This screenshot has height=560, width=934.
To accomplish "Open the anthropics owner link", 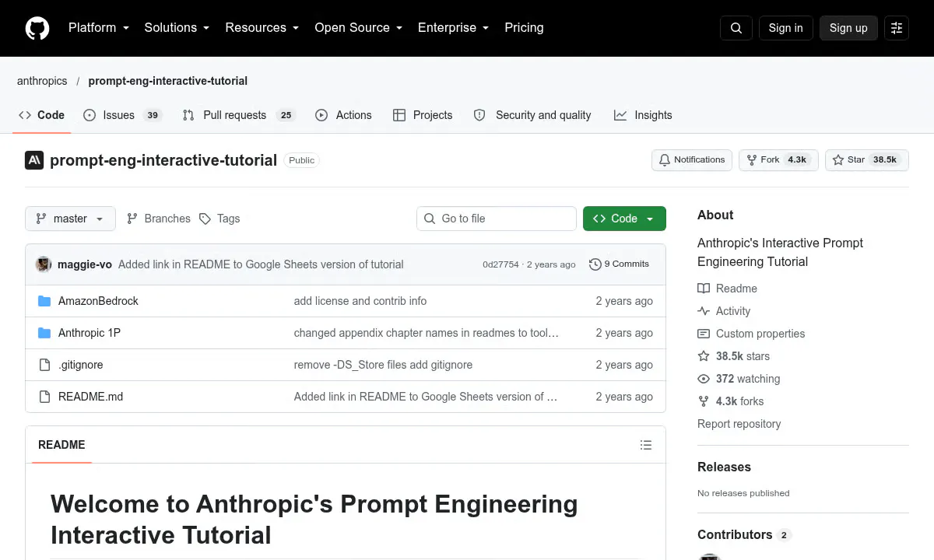I will click(x=42, y=81).
